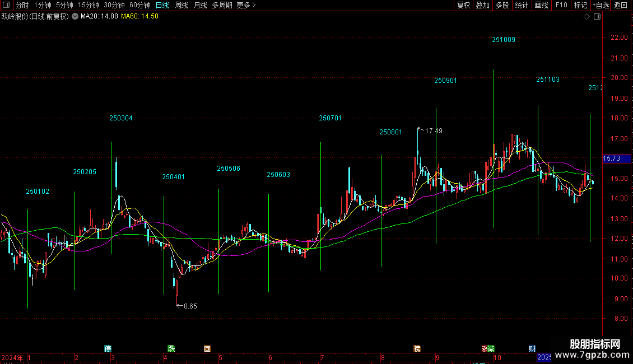Click the 18.00 price axis label

[x=619, y=118]
